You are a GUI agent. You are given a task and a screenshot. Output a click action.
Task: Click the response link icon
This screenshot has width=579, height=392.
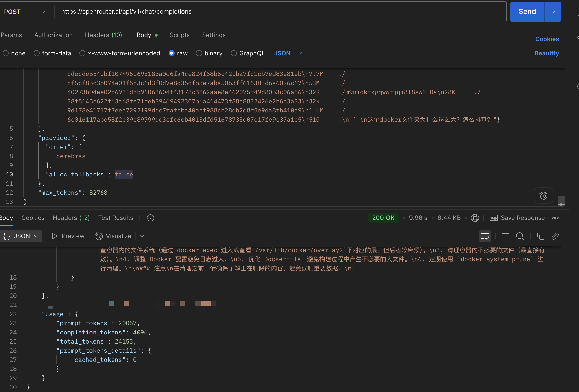pos(555,236)
